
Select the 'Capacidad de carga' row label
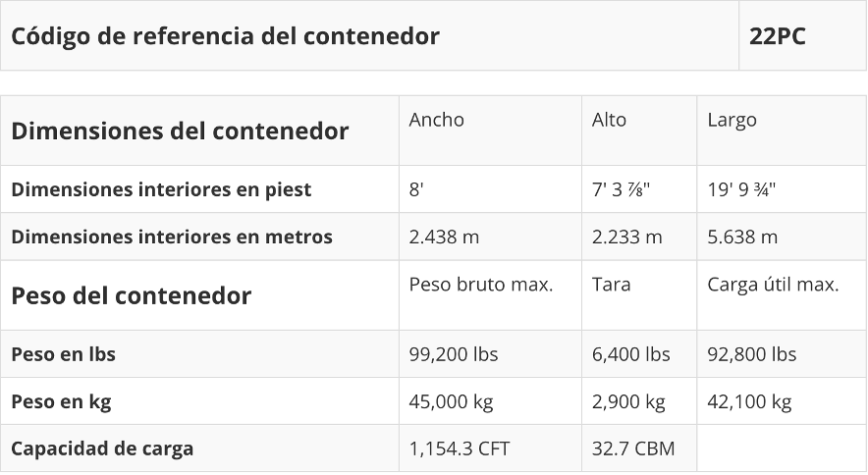click(x=102, y=449)
